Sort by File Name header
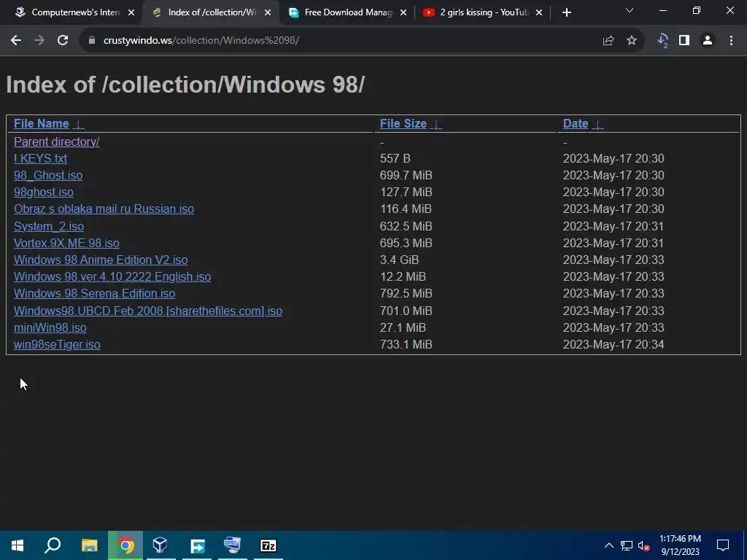 [x=42, y=124]
